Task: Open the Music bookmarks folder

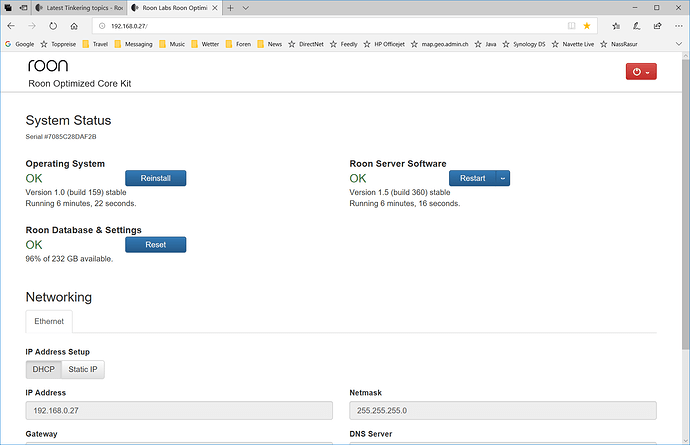Action: [172, 44]
